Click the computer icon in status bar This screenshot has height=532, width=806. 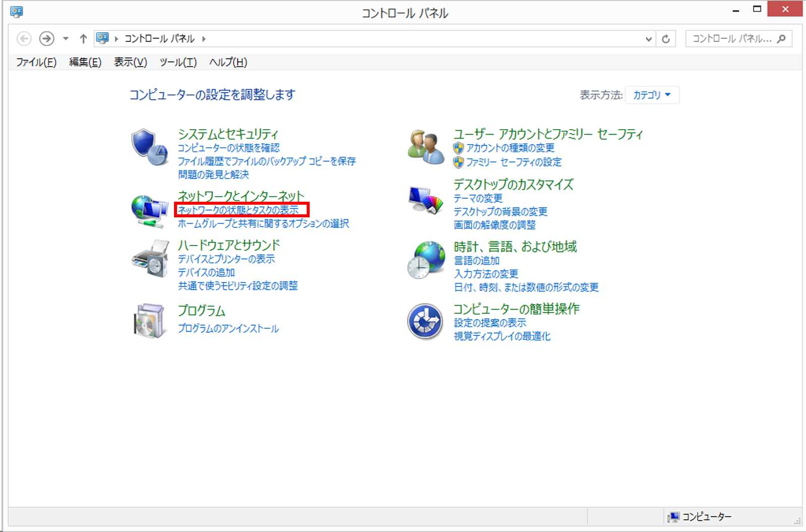pos(673,517)
